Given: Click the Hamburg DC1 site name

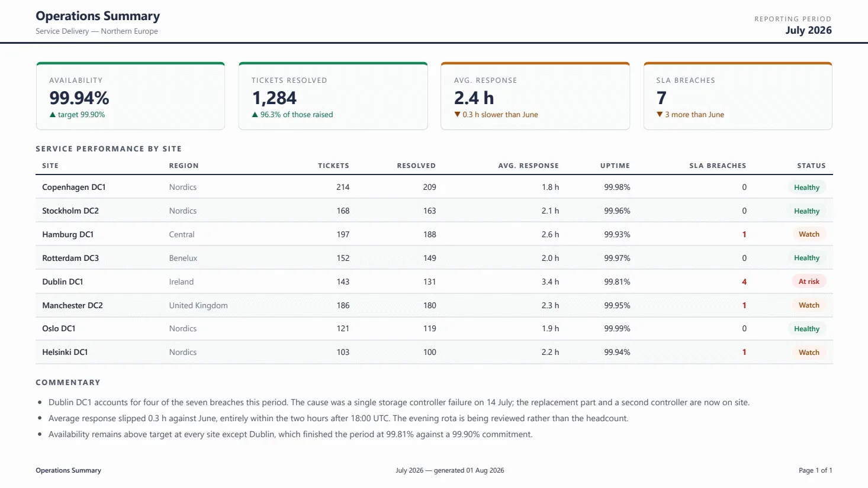Looking at the screenshot, I should coord(67,234).
